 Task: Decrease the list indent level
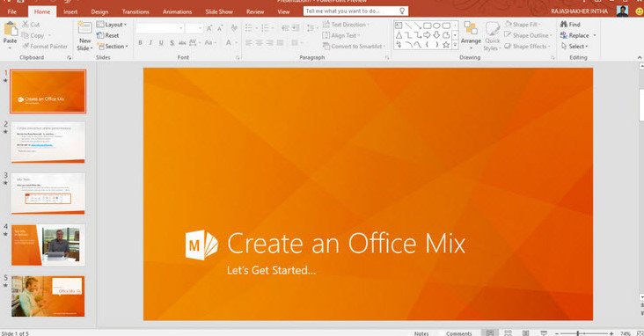[285, 28]
